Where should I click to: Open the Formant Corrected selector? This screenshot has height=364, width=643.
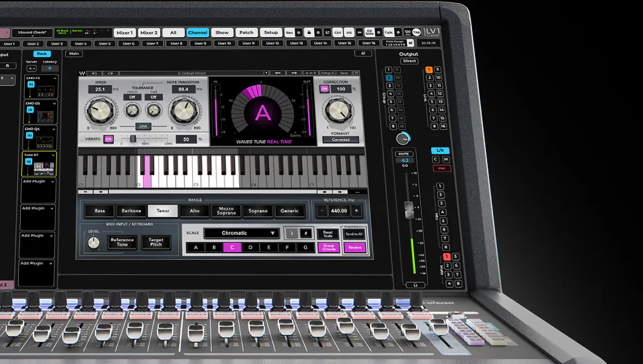(341, 140)
